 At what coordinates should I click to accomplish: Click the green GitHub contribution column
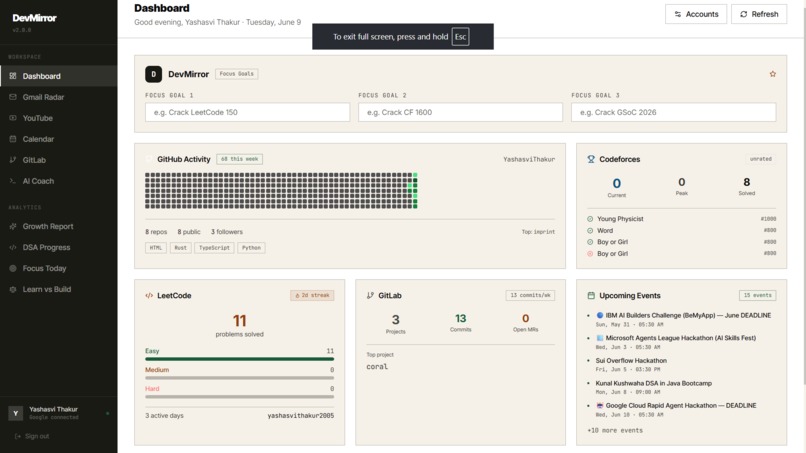click(415, 191)
